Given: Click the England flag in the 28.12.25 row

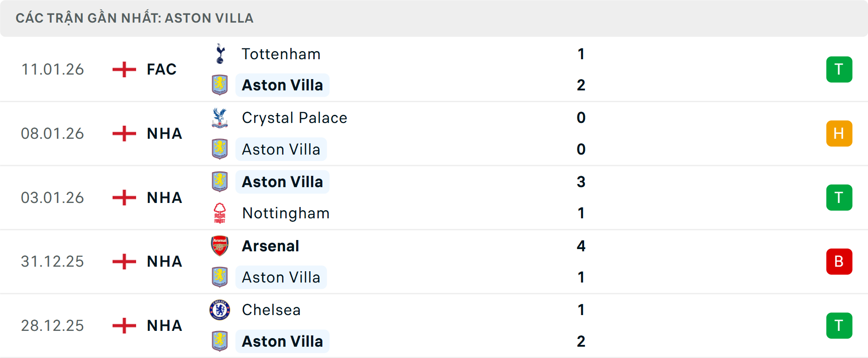Looking at the screenshot, I should click(123, 325).
